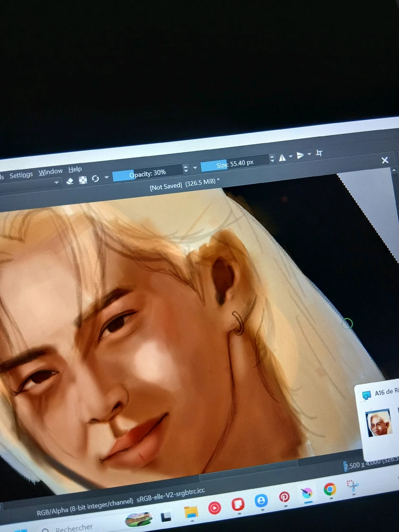The image size is (399, 532).
Task: Click the "2,500 x 4,000" image size label
Action: [362, 465]
